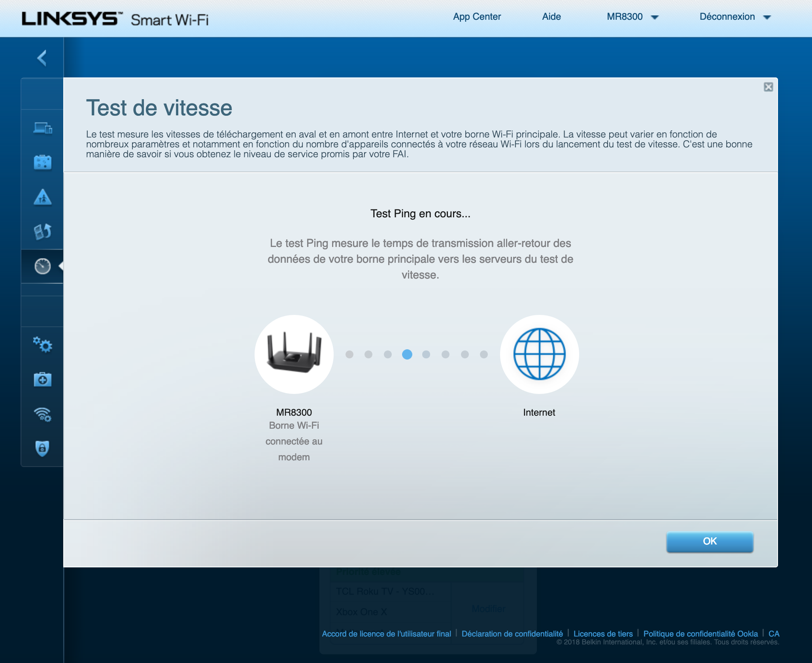Close the Test de vitesse dialog

click(x=768, y=87)
